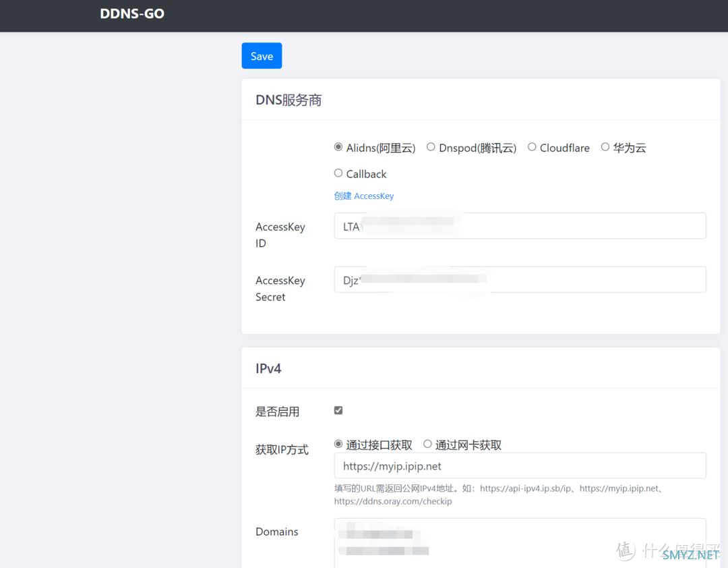
Task: Open the 创建 AccessKey link
Action: click(364, 196)
